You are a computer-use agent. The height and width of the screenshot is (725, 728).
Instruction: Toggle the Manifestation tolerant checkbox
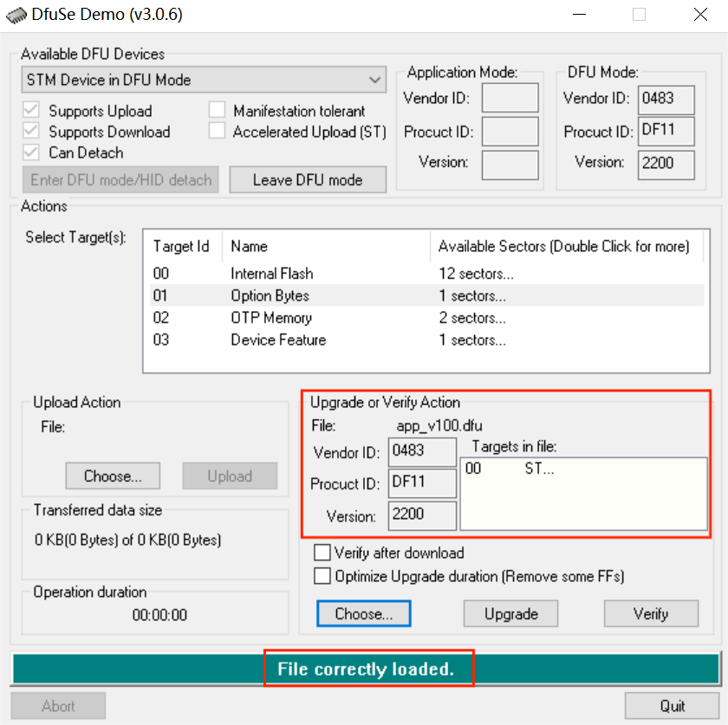coord(217,111)
